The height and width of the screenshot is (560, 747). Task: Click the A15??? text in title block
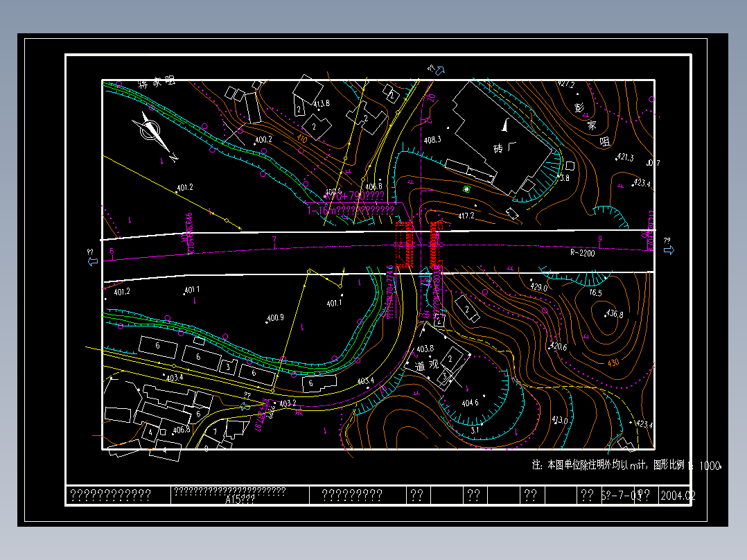tap(240, 500)
